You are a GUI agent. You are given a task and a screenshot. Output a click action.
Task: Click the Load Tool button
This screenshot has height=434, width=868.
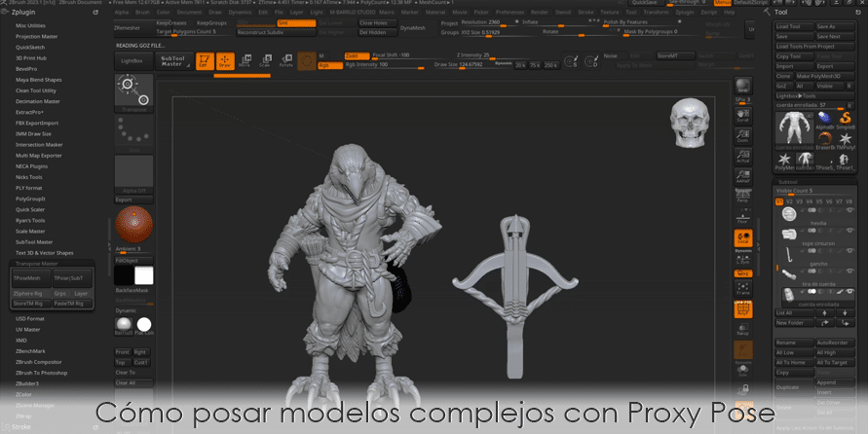[x=794, y=26]
